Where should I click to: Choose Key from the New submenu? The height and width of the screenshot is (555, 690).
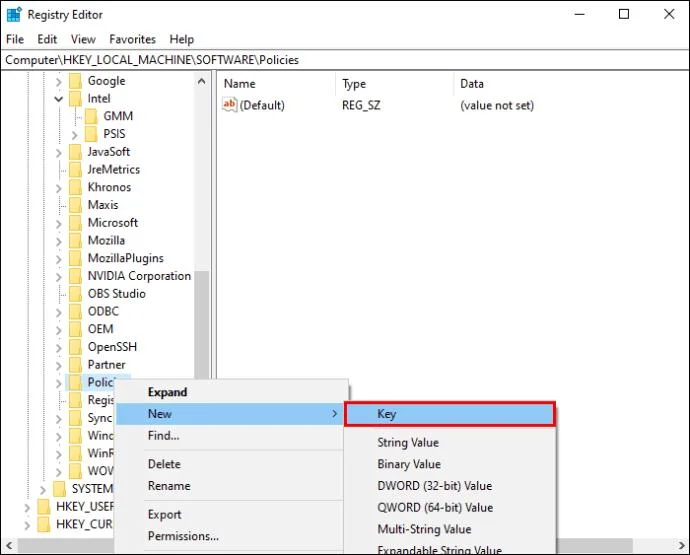[x=450, y=414]
